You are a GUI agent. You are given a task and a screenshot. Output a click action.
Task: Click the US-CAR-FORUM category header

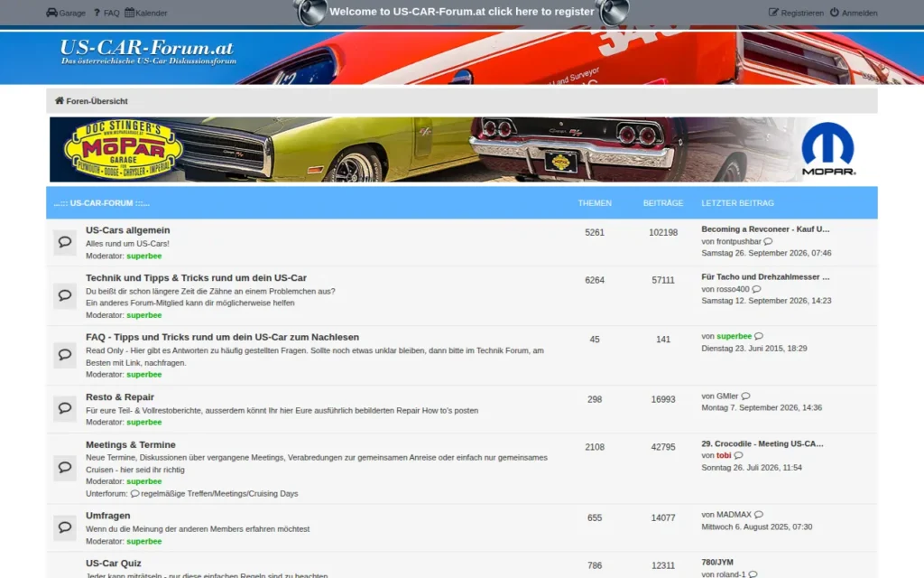(101, 203)
